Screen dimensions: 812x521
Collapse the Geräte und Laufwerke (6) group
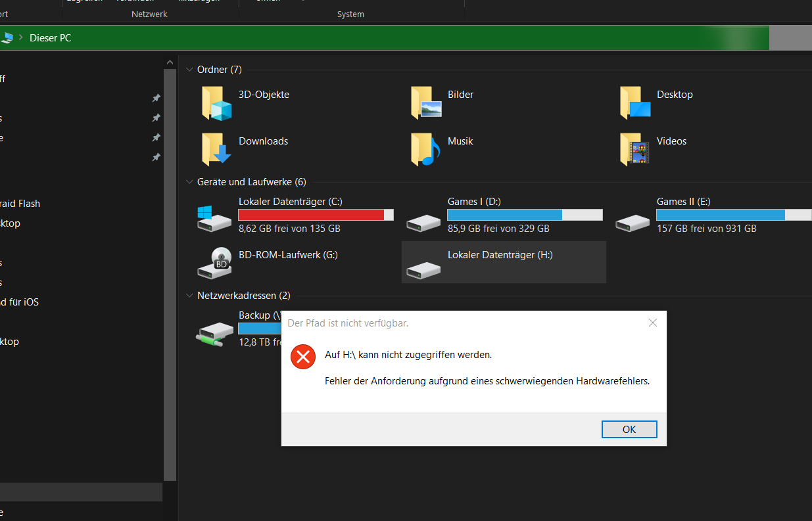[189, 182]
